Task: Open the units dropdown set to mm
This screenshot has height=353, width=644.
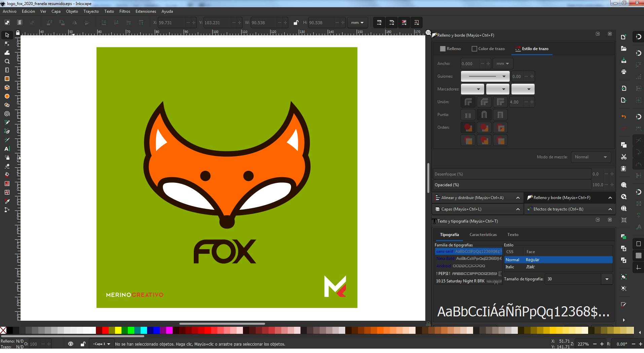Action: coord(357,23)
